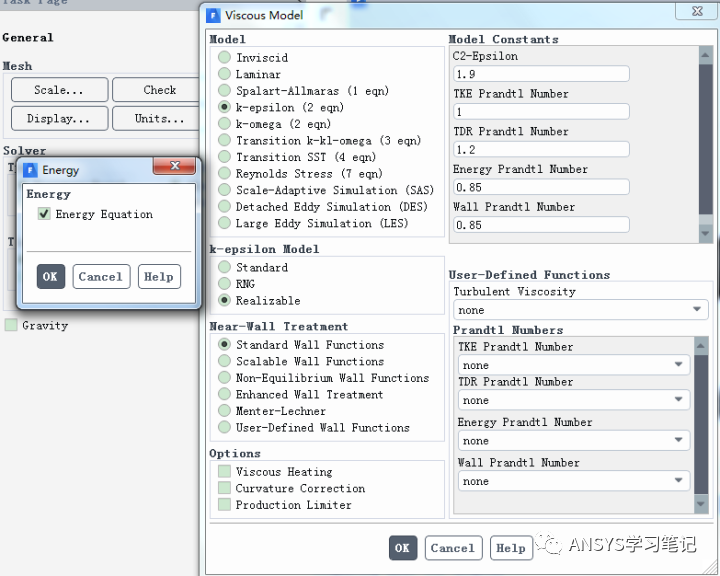Select Large Eddy Simulation (LES)
The width and height of the screenshot is (720, 576).
tap(224, 223)
